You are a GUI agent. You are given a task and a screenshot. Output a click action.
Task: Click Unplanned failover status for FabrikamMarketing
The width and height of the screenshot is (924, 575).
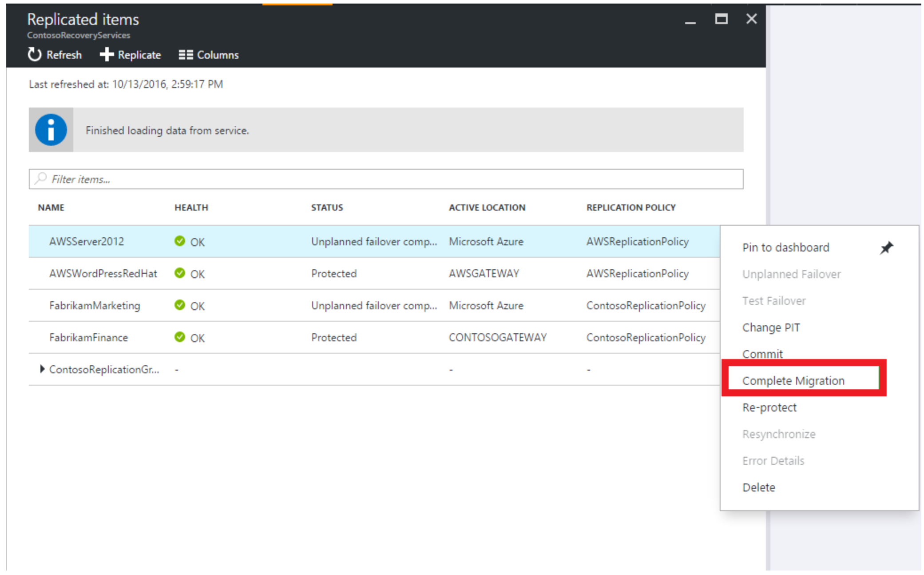click(x=374, y=305)
